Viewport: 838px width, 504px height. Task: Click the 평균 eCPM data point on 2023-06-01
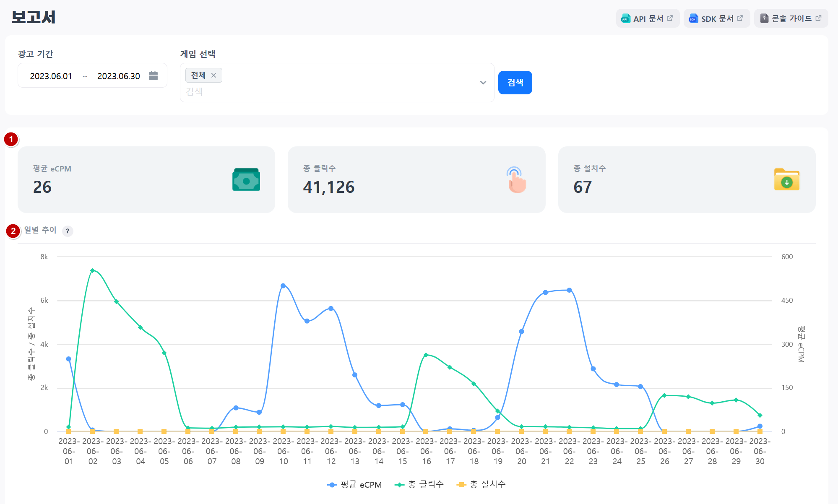point(69,359)
